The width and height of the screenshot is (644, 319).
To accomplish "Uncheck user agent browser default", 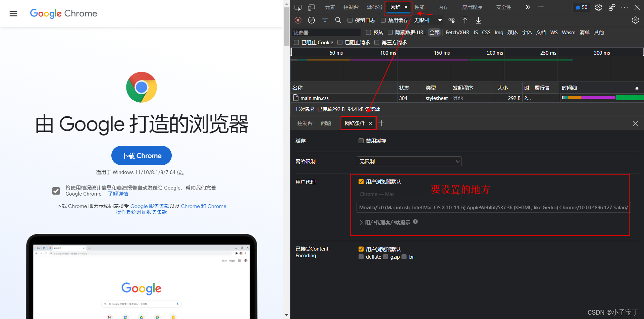I will 361,182.
